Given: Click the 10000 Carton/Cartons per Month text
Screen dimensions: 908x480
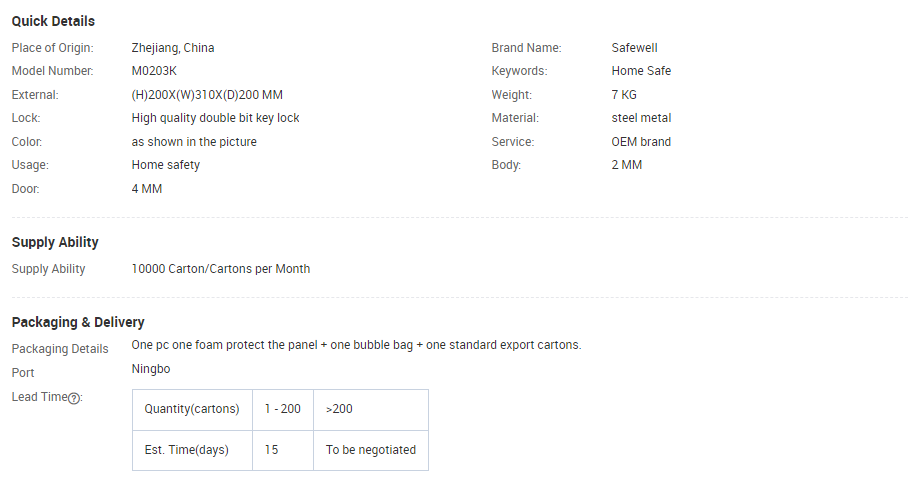Looking at the screenshot, I should tap(221, 269).
